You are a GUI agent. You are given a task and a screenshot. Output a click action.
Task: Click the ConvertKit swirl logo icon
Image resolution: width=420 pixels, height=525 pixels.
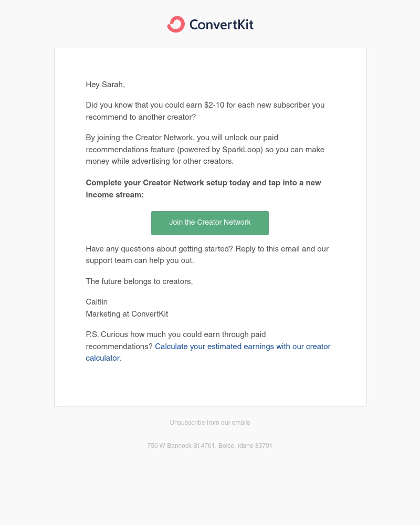coord(176,24)
